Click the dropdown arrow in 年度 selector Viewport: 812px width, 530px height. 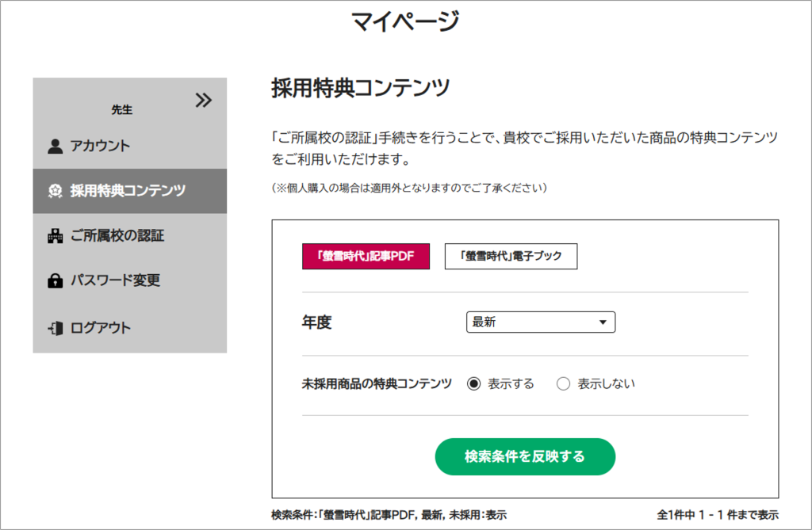pos(603,322)
